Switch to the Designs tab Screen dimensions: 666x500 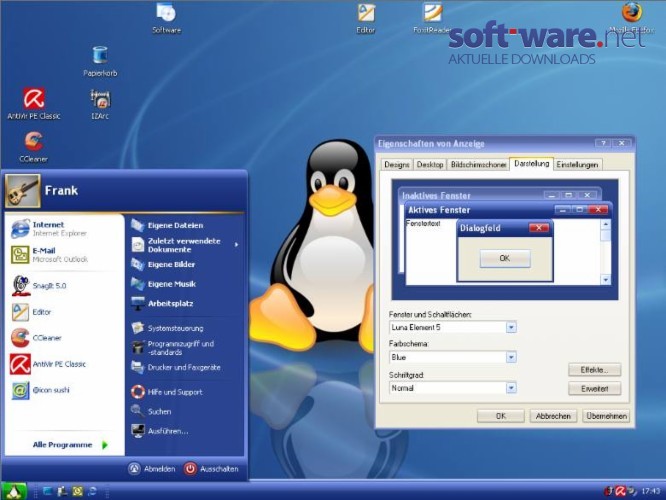(x=396, y=164)
